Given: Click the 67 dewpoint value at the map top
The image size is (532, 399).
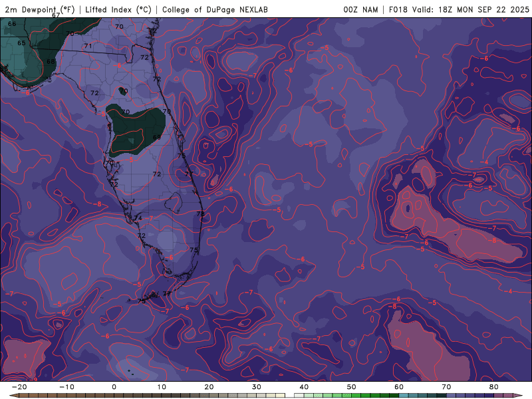Looking at the screenshot, I should click(x=56, y=15).
